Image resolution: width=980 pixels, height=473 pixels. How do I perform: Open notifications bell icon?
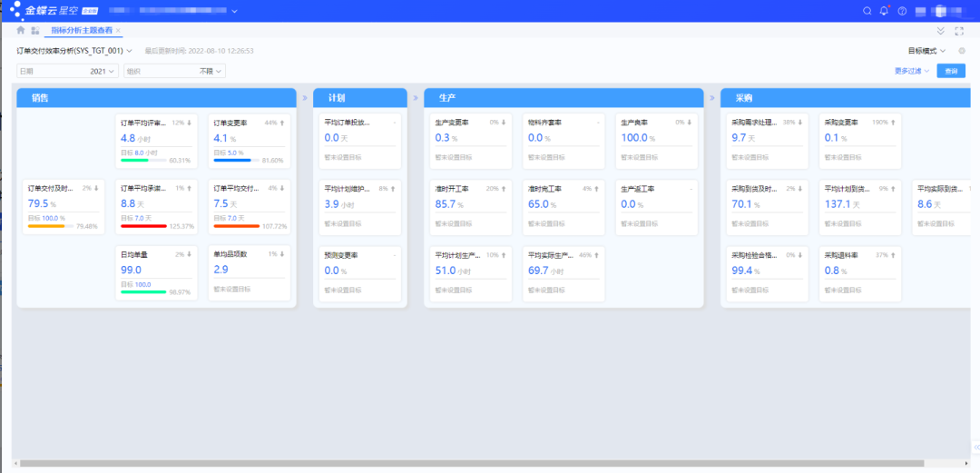pos(884,11)
